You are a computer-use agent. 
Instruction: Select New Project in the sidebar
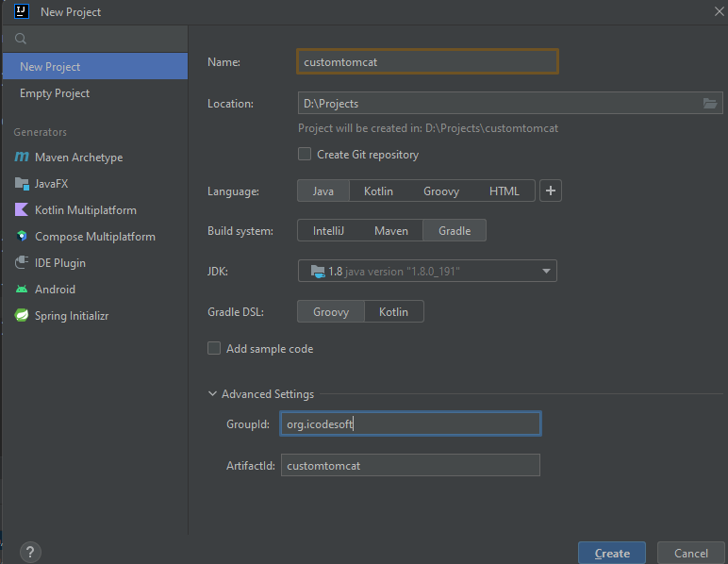click(50, 67)
